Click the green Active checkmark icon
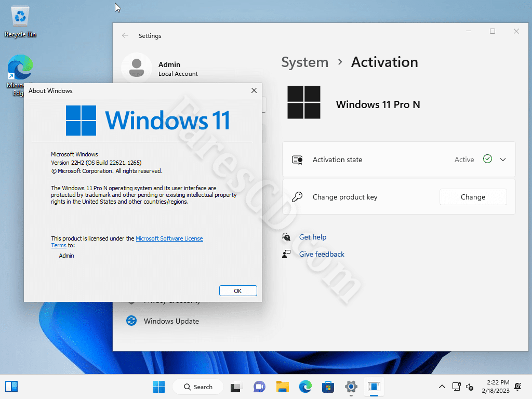Viewport: 532px width, 399px height. point(487,159)
